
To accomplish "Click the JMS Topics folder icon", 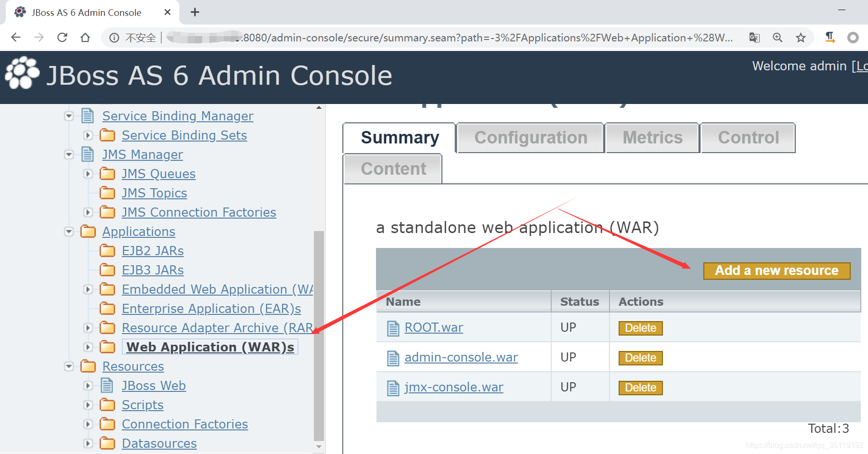I will coord(107,193).
